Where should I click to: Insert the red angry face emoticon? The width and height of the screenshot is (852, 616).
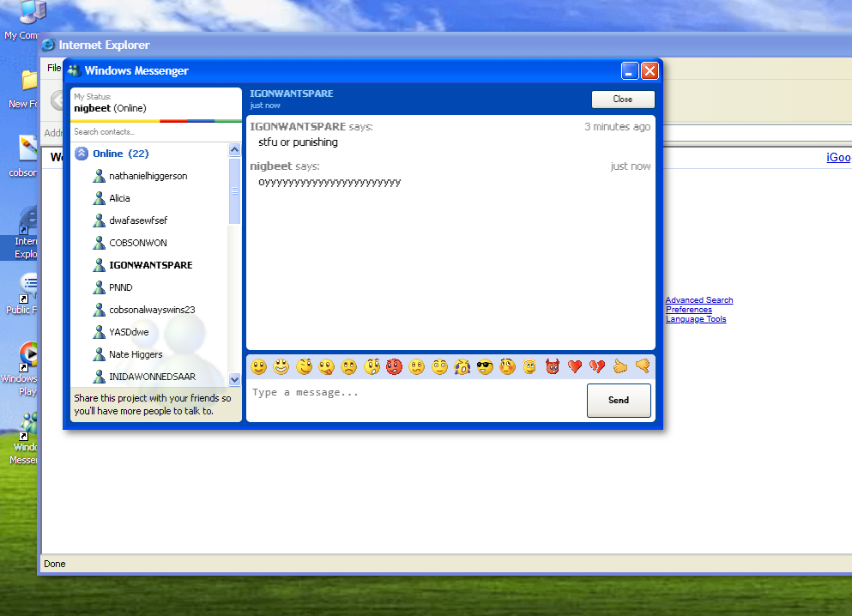click(394, 367)
